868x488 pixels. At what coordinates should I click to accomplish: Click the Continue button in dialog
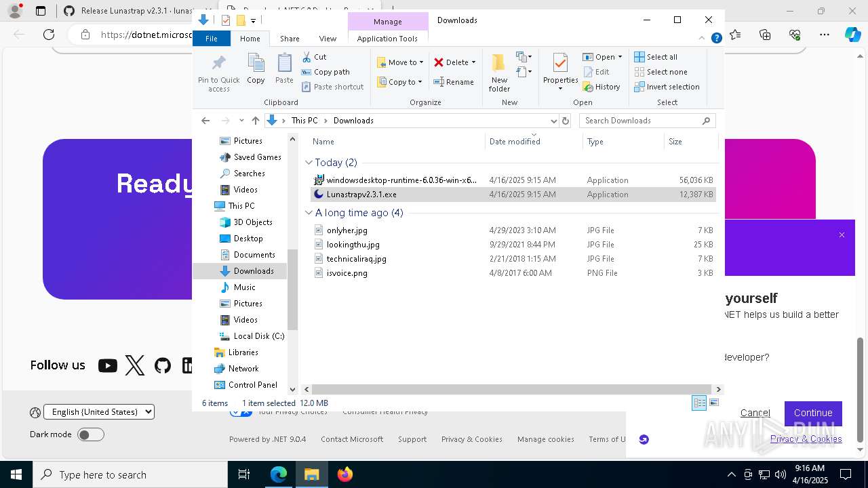tap(813, 413)
